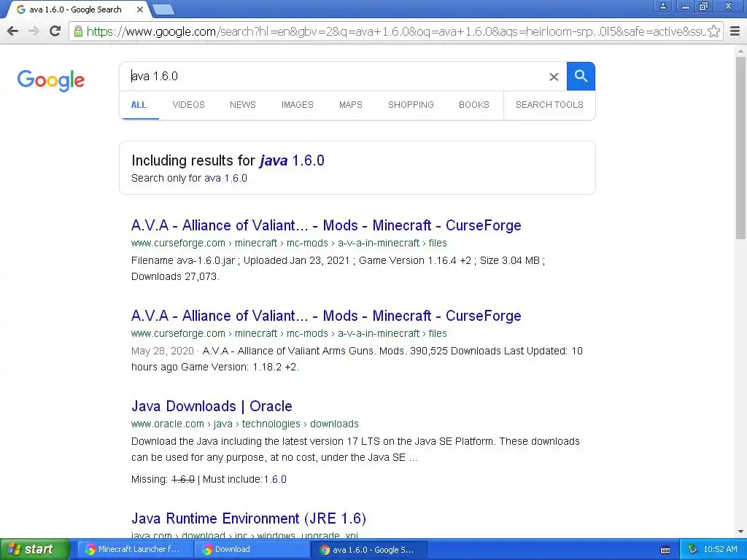Select the ALL search tab

tap(139, 105)
